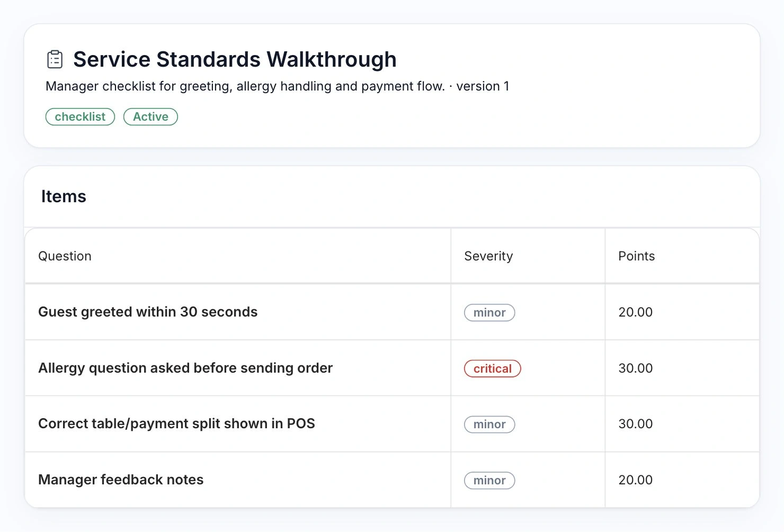This screenshot has height=532, width=784.
Task: Select the 'Service Standards Walkthrough' heading
Action: coord(235,59)
